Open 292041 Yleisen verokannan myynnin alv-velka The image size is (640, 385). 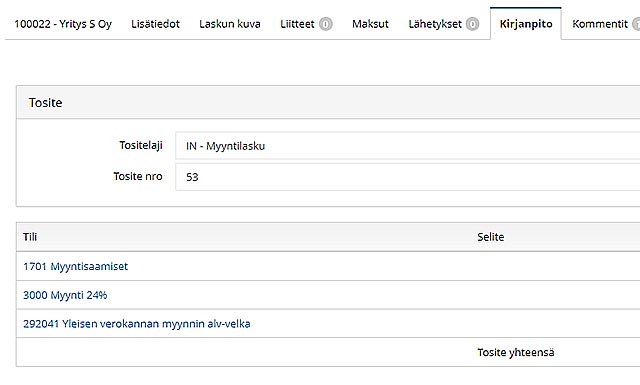click(x=137, y=323)
